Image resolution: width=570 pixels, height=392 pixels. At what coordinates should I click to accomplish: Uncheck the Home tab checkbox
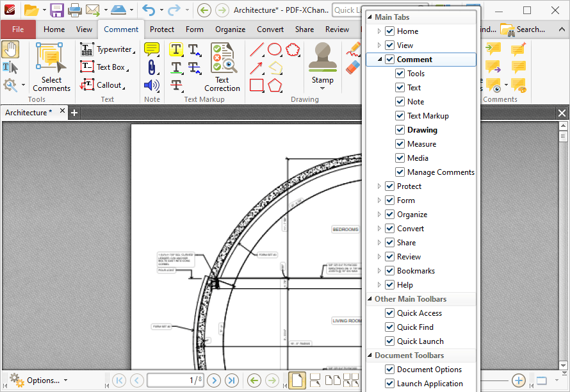(x=389, y=31)
